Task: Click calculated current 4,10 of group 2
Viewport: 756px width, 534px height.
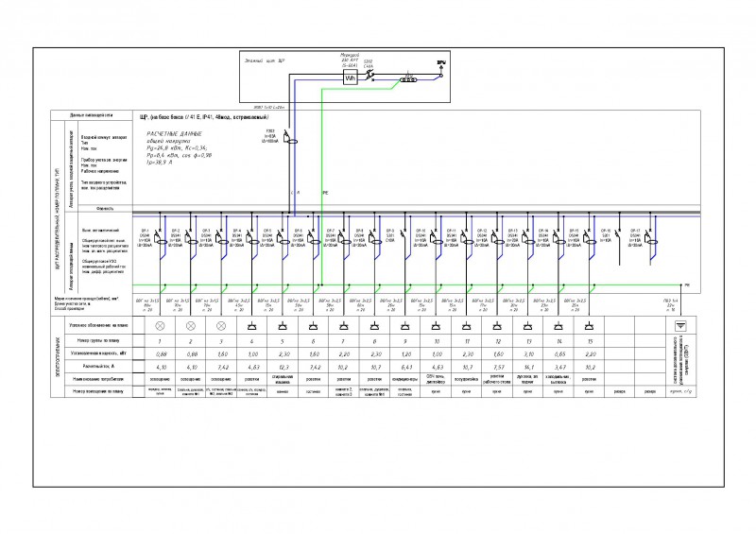Action: click(x=192, y=367)
